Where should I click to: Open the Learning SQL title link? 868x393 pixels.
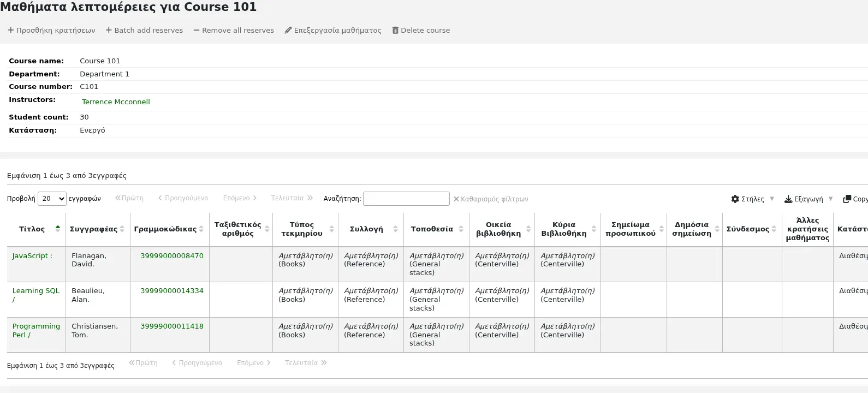pyautogui.click(x=36, y=295)
